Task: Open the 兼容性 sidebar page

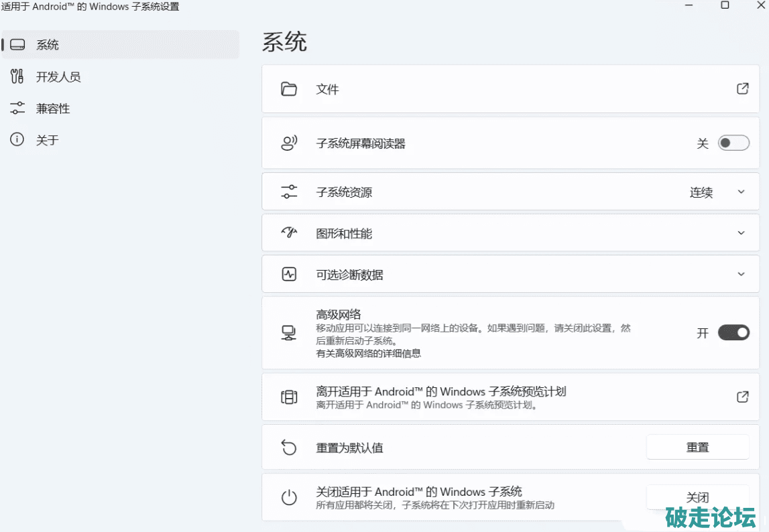Action: (53, 109)
